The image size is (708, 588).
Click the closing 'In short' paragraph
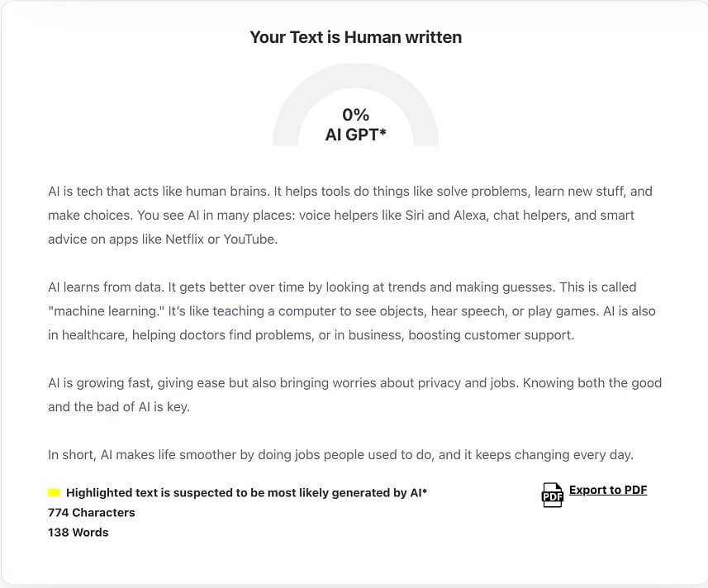pyautogui.click(x=340, y=454)
